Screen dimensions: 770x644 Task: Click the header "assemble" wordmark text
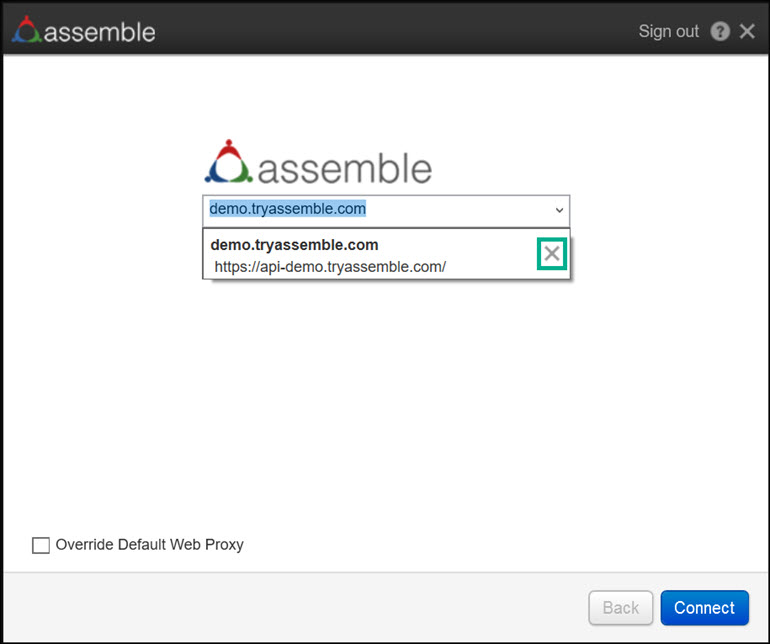99,31
